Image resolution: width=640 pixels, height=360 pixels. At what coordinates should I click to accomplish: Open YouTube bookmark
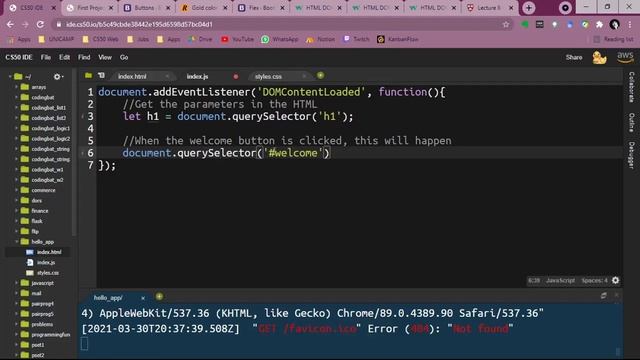pyautogui.click(x=238, y=39)
